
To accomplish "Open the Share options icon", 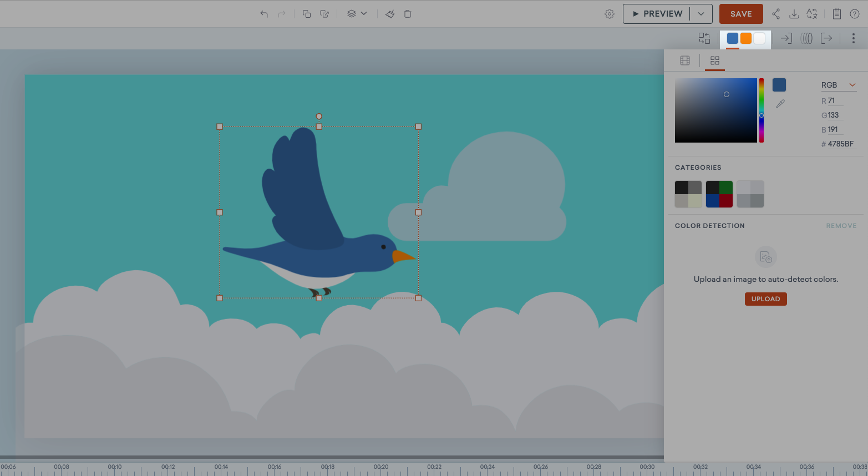I will 776,13.
